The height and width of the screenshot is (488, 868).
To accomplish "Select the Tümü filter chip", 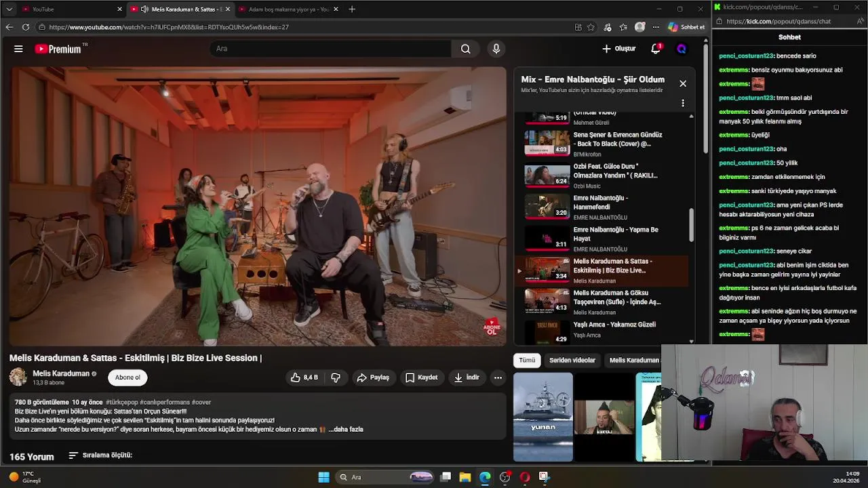I will (527, 361).
